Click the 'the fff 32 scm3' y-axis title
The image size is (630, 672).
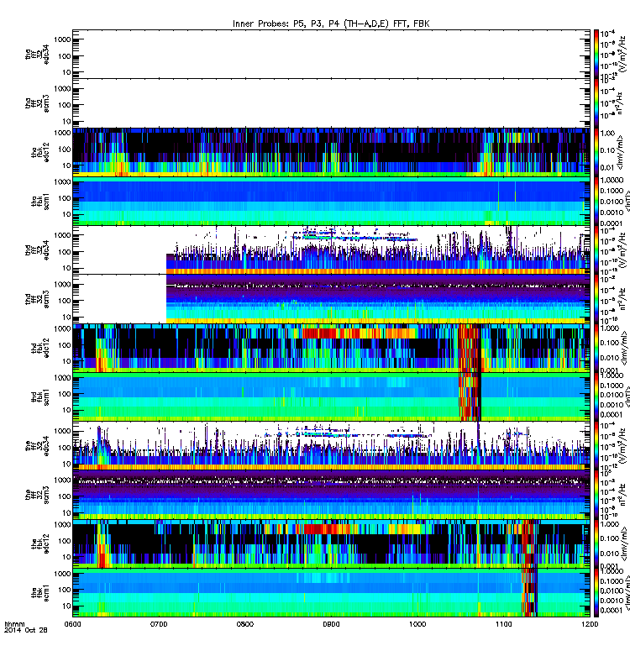click(37, 494)
